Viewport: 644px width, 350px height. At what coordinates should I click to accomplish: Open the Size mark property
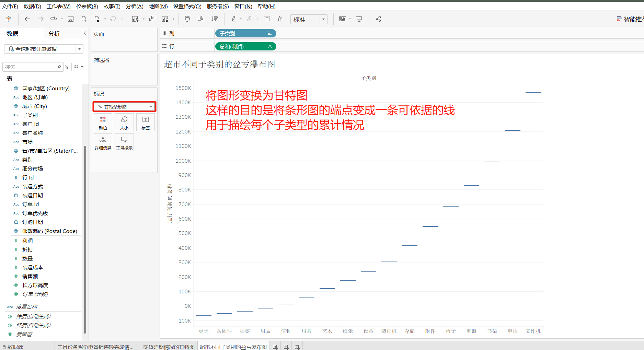coord(124,122)
